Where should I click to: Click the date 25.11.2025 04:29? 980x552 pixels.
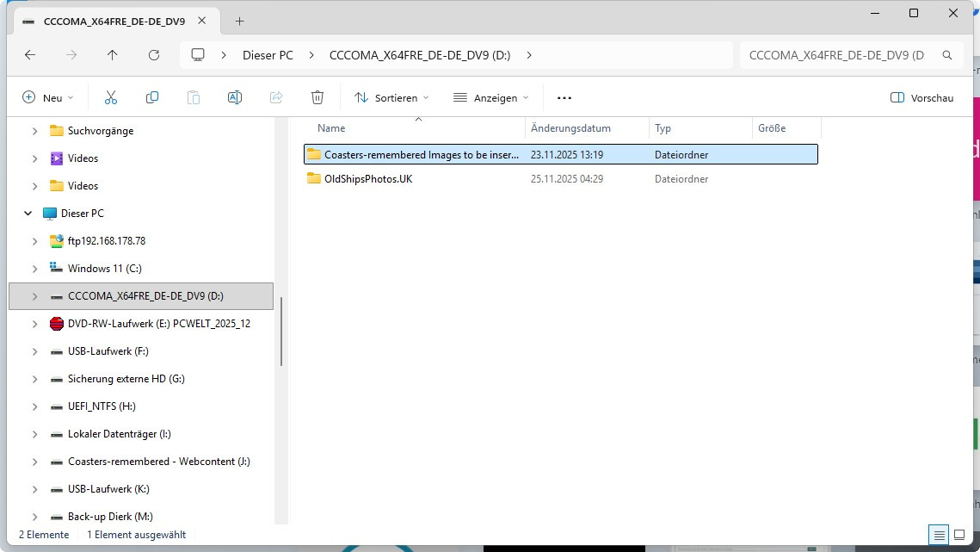pyautogui.click(x=567, y=179)
